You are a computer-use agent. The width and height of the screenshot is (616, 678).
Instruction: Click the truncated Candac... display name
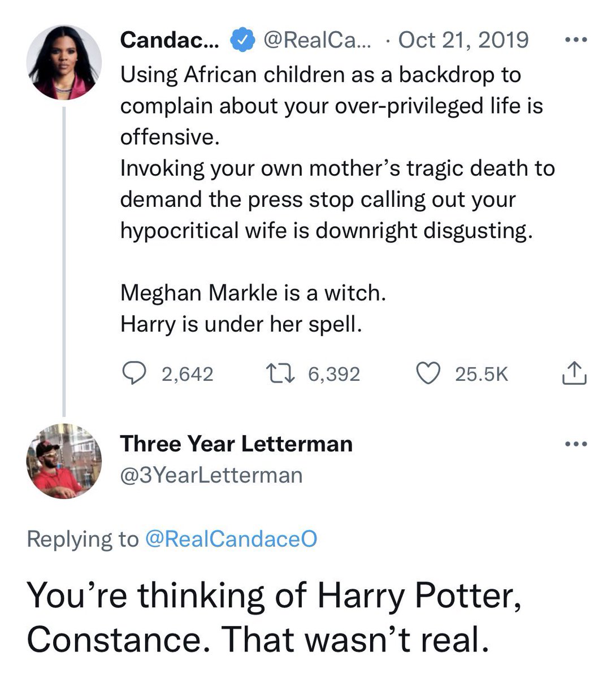click(171, 40)
